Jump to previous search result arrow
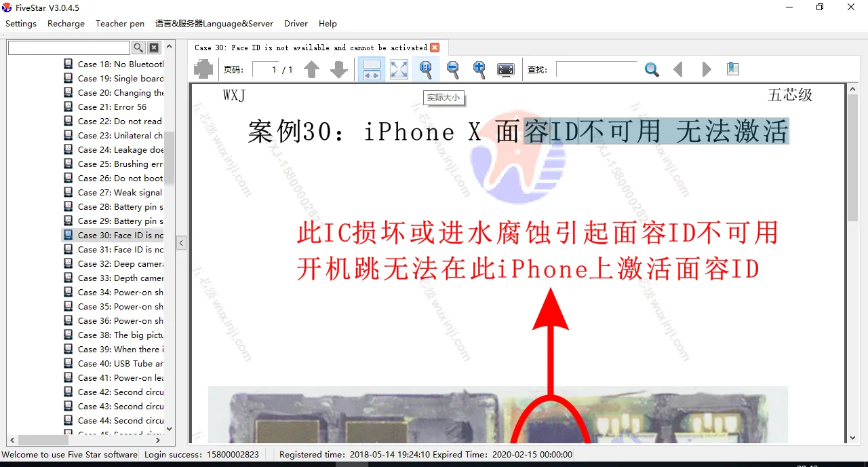 [677, 69]
